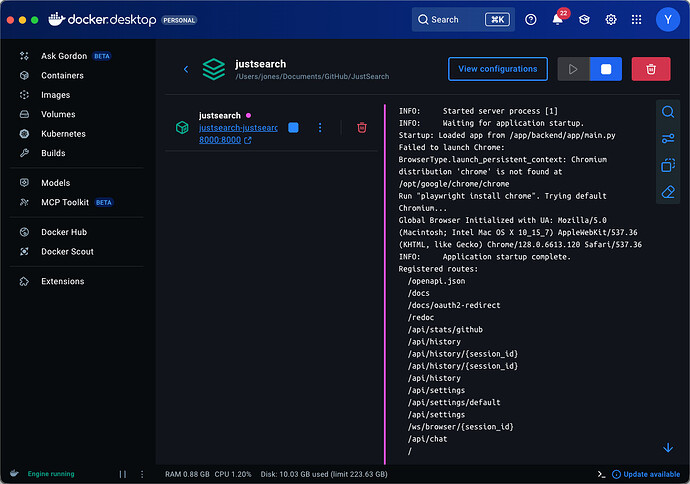The height and width of the screenshot is (484, 690).
Task: Click the 'Failed to launch Chrome:' log line
Action: click(451, 147)
